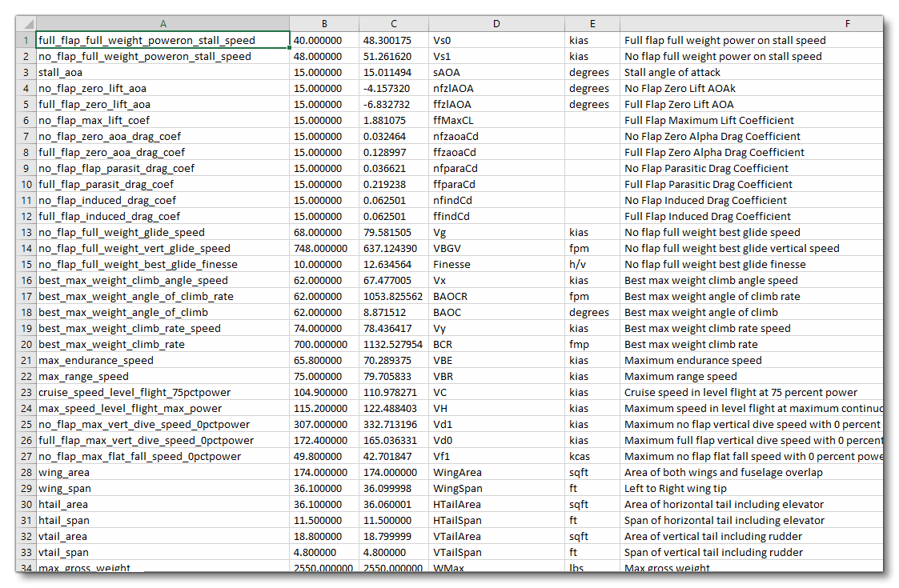The height and width of the screenshot is (588, 899).
Task: Select row header 28
Action: coord(26,472)
